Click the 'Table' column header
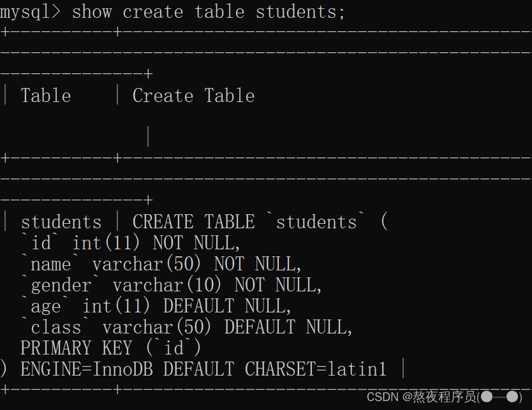 pos(46,96)
